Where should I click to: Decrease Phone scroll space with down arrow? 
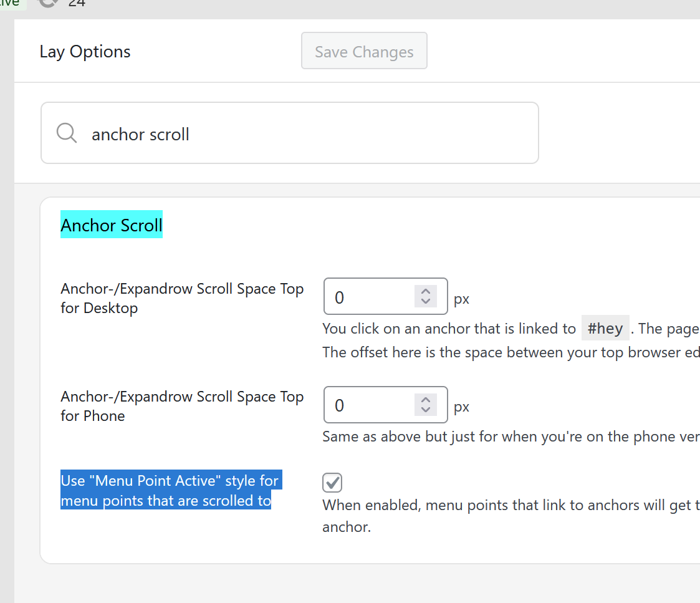pyautogui.click(x=426, y=410)
